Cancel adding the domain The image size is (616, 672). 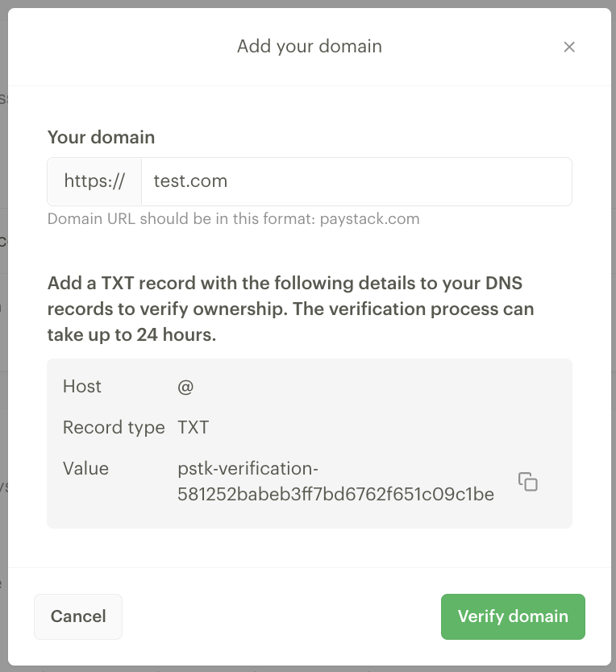(78, 616)
